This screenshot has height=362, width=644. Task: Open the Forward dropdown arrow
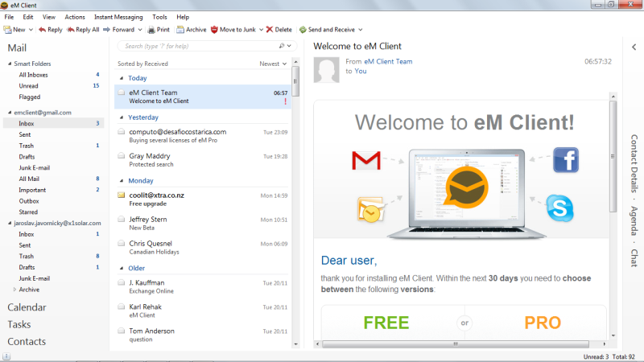coord(140,30)
